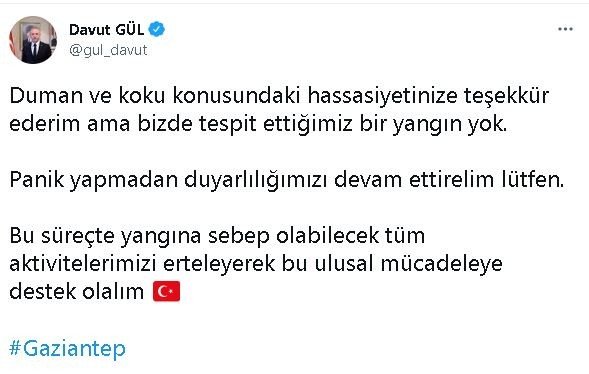The height and width of the screenshot is (374, 589).
Task: Click the display name Davut GÜL
Action: [107, 30]
